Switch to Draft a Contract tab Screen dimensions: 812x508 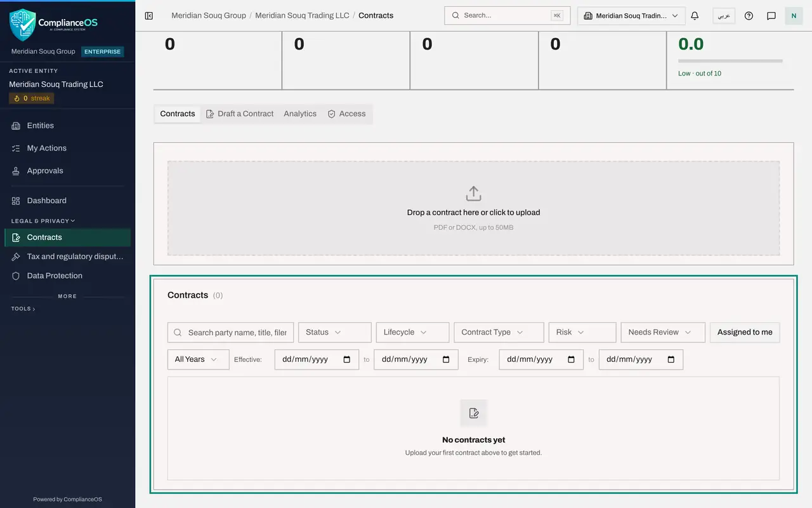[240, 114]
